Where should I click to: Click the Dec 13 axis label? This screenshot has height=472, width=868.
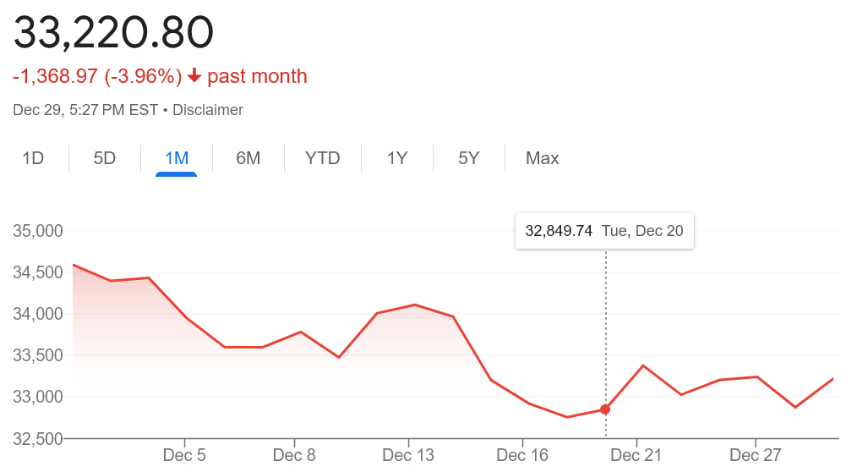408,455
